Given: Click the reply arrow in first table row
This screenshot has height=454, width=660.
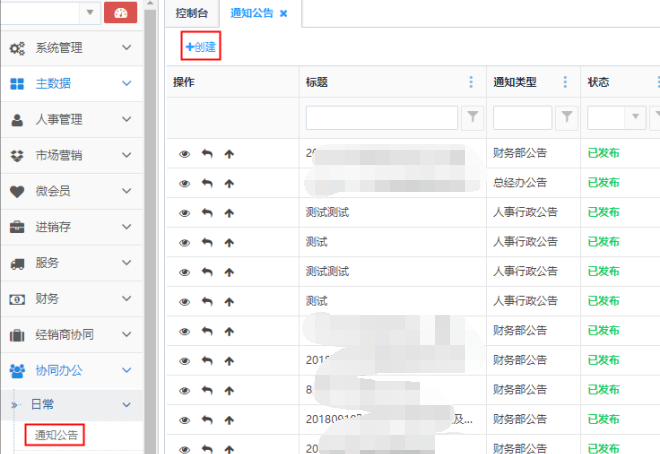Looking at the screenshot, I should [x=207, y=154].
